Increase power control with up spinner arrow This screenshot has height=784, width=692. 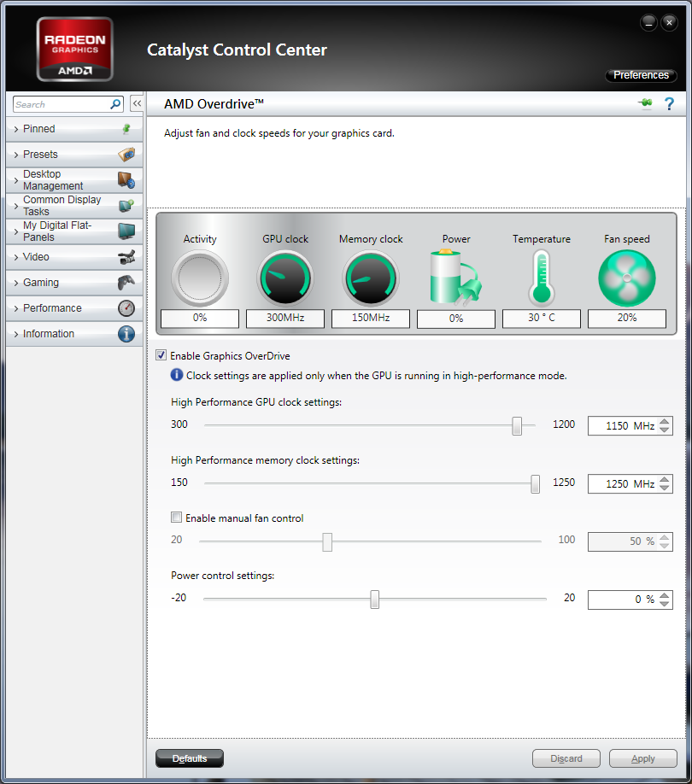(x=664, y=595)
